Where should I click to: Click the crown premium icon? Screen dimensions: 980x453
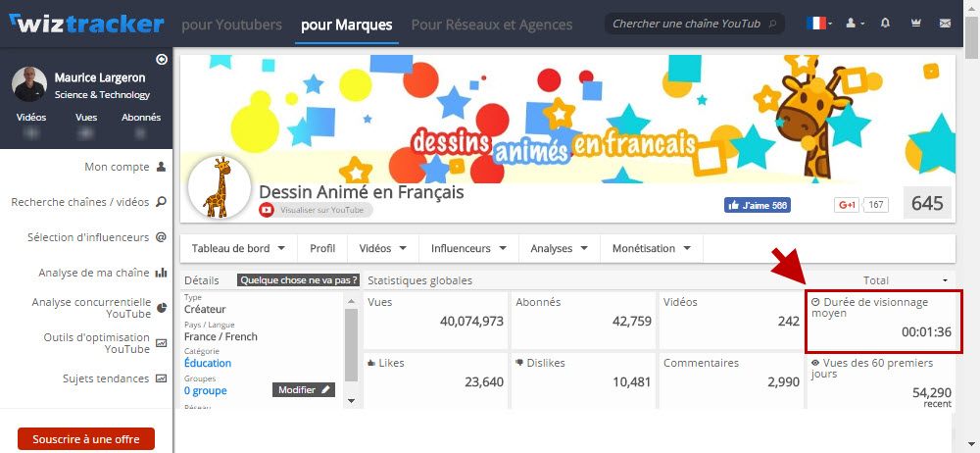[916, 24]
